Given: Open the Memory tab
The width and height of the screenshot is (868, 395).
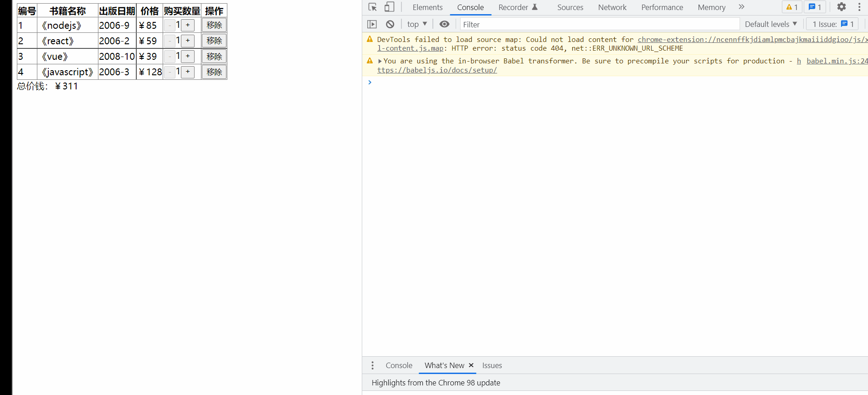Looking at the screenshot, I should [711, 7].
